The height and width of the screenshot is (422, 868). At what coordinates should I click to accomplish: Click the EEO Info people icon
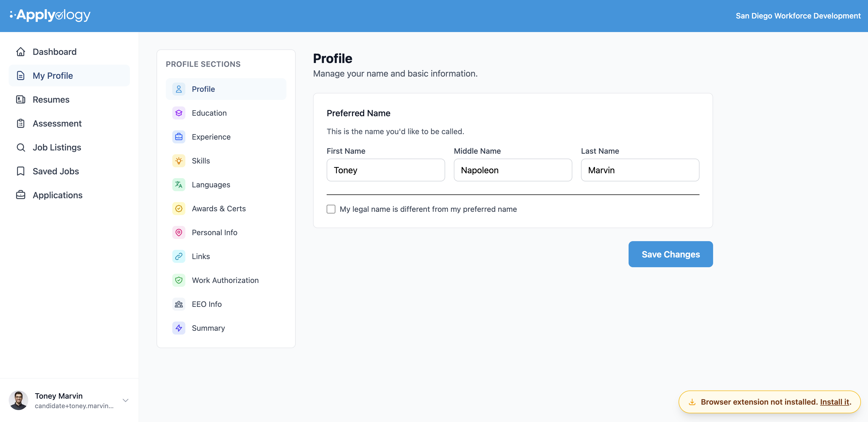click(179, 304)
